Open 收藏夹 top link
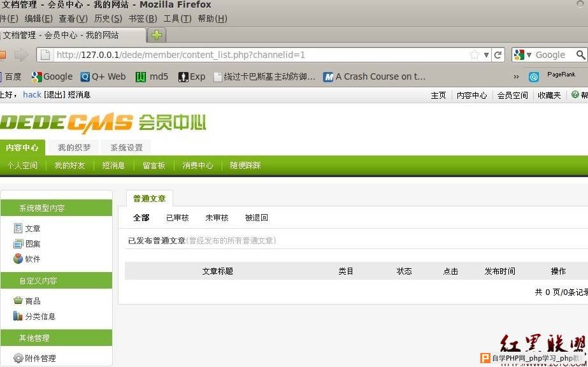The image size is (588, 367). click(x=549, y=96)
